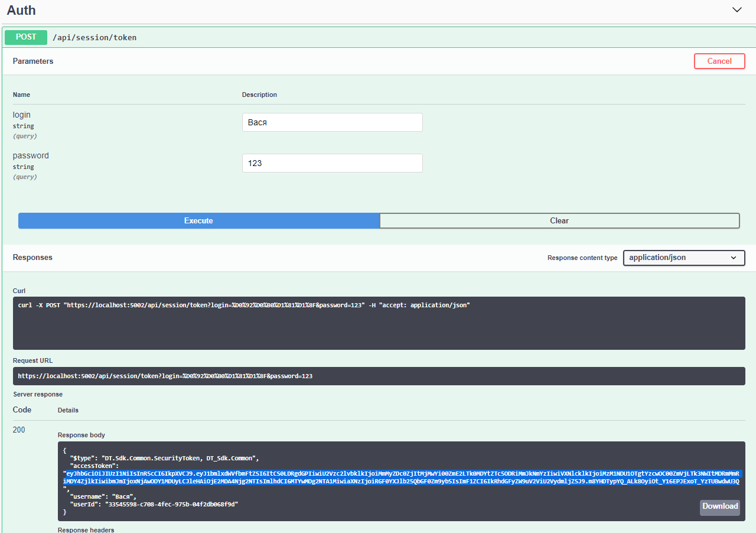Click the userId line in response body
The width and height of the screenshot is (756, 533).
tap(154, 504)
